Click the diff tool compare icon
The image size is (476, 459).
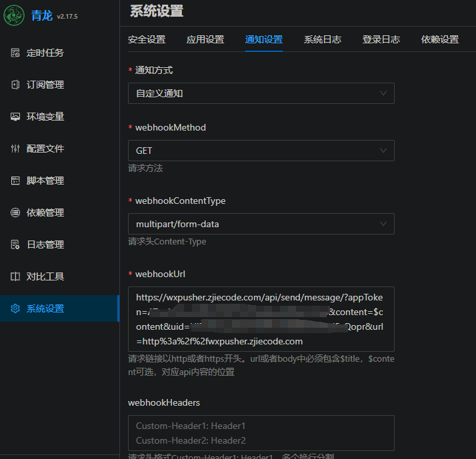pyautogui.click(x=15, y=276)
